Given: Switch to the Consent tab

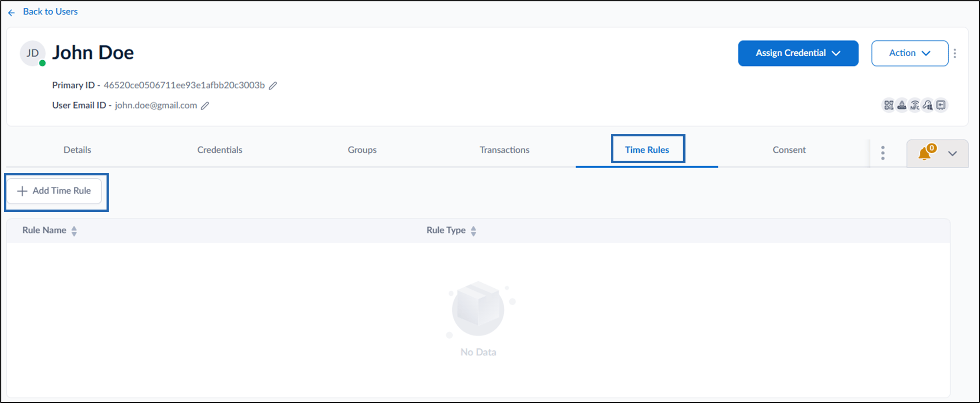Looking at the screenshot, I should [x=789, y=150].
